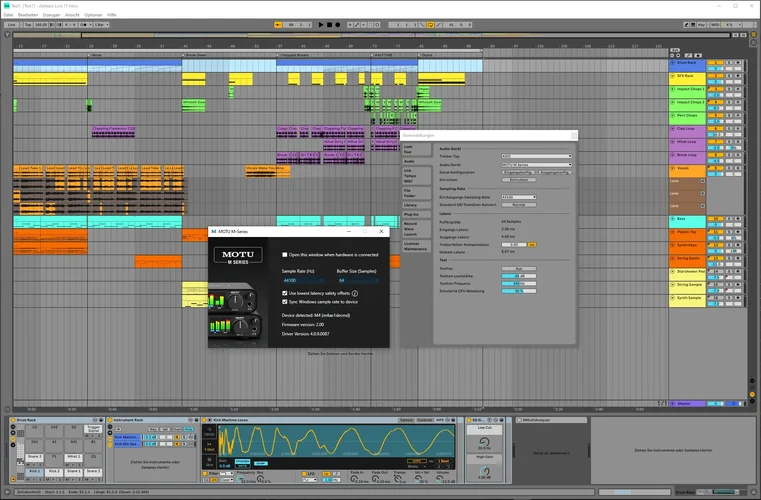
Task: Click the Einrichten button in preferences
Action: coord(519,180)
